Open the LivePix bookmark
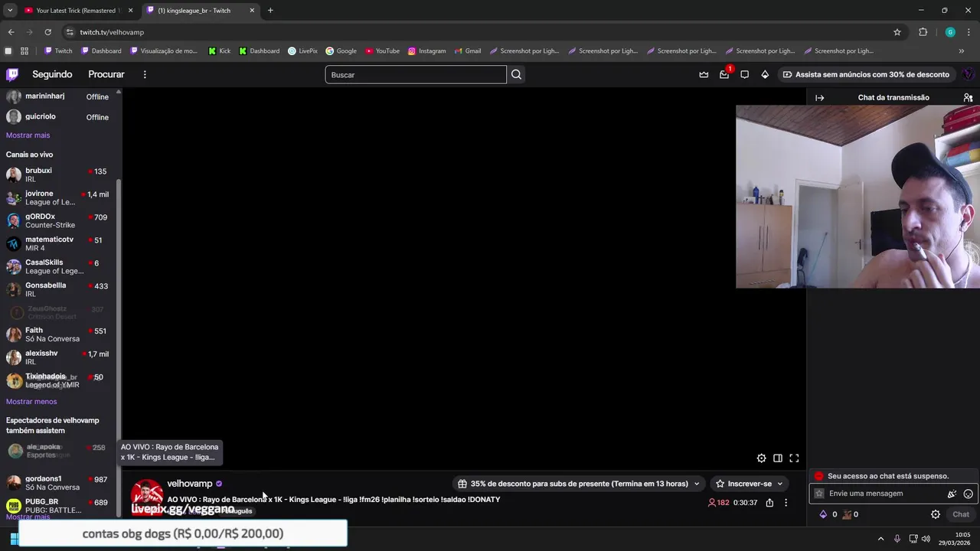The image size is (980, 551). pyautogui.click(x=302, y=51)
